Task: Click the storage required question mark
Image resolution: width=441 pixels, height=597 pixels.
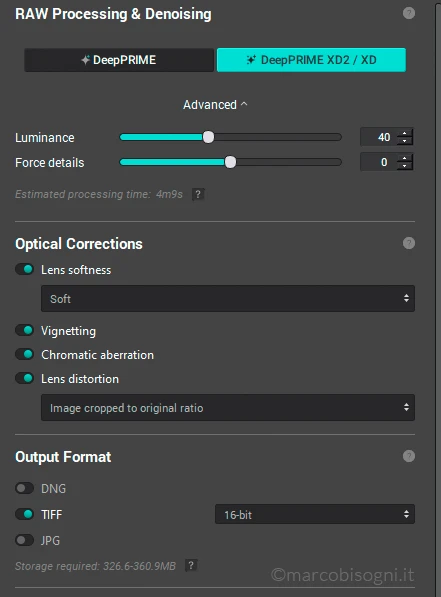Action: pyautogui.click(x=191, y=565)
